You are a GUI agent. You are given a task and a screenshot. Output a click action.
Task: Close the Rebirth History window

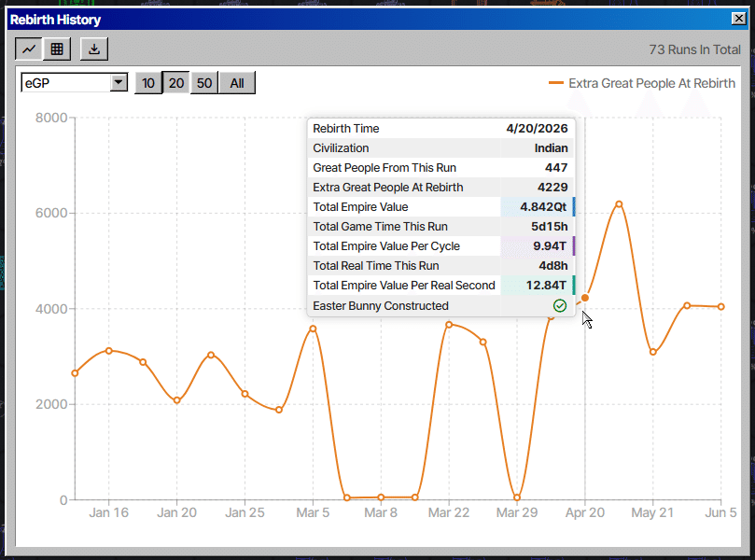pos(738,19)
